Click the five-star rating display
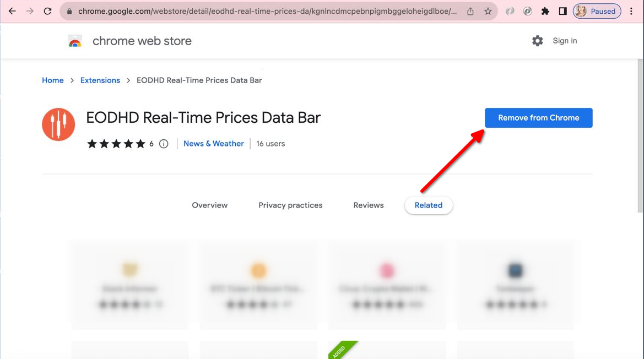644x359 pixels. (x=116, y=144)
